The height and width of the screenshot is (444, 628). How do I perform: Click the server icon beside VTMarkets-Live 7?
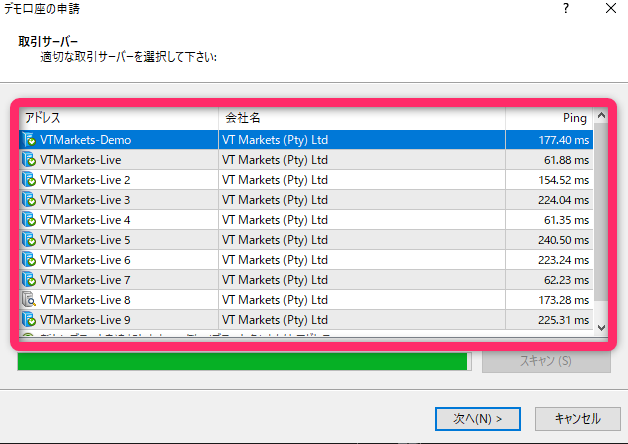29,280
